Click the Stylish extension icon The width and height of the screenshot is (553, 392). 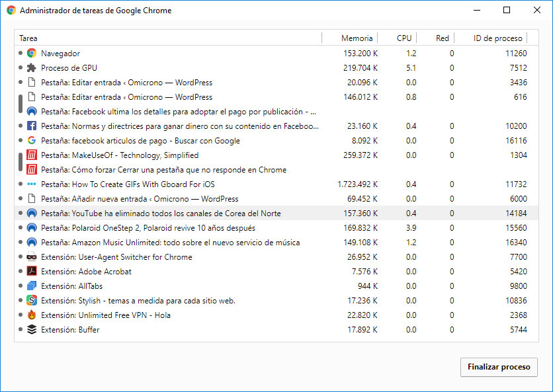point(31,300)
